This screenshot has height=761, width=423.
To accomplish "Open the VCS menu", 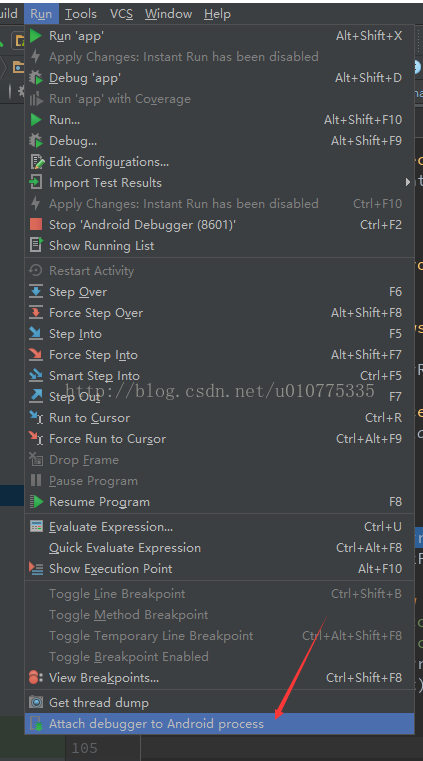I will tap(121, 14).
